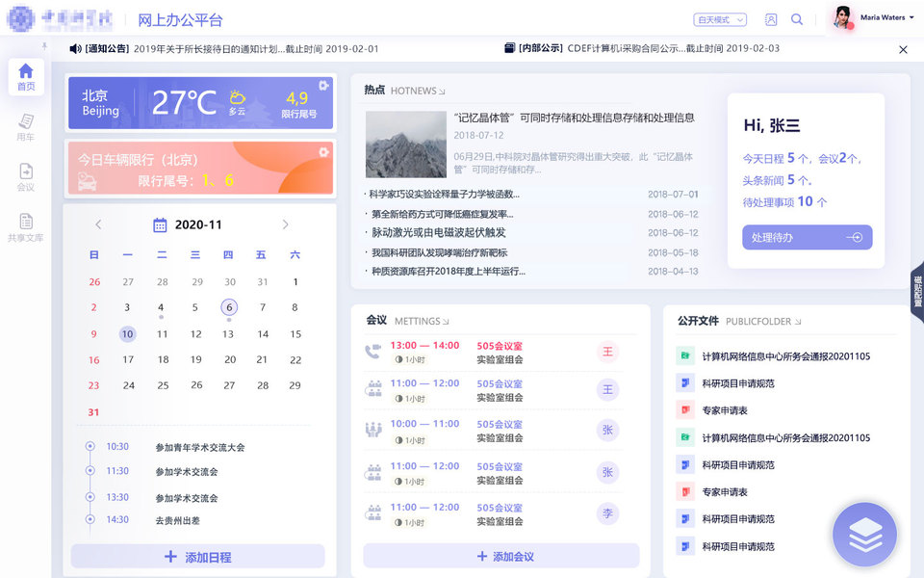Open weather card settings gear
Screen dimensions: 924x578
[x=323, y=86]
